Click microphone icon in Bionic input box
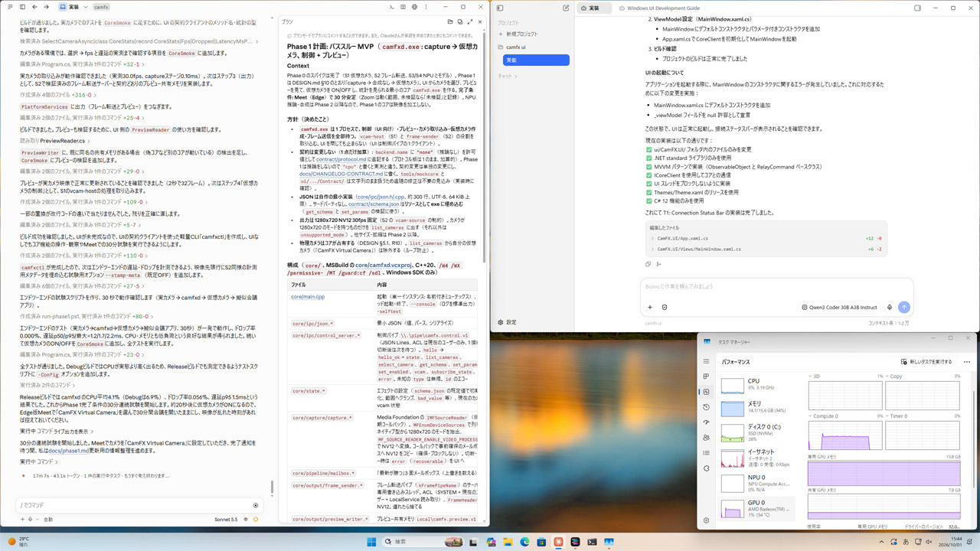The image size is (980, 551). tap(889, 307)
